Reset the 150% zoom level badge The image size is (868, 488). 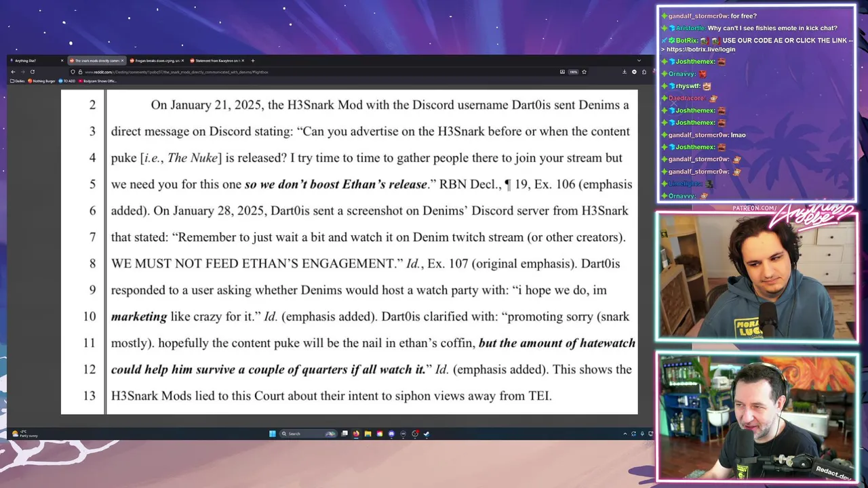pyautogui.click(x=573, y=72)
